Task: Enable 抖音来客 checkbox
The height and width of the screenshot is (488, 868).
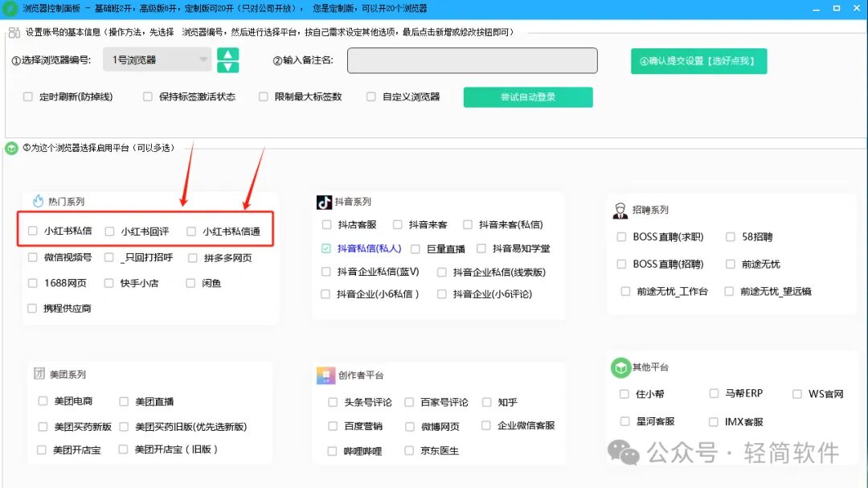Action: pyautogui.click(x=398, y=224)
